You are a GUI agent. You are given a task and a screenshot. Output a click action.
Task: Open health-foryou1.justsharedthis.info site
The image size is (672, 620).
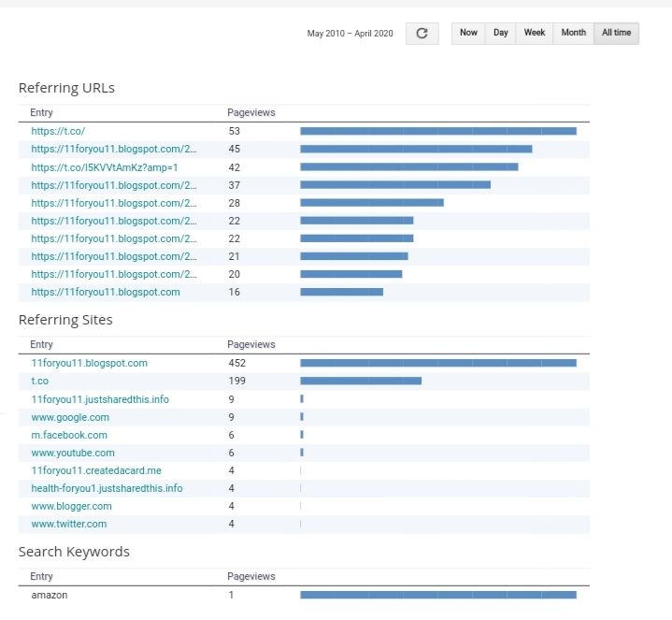coord(107,488)
